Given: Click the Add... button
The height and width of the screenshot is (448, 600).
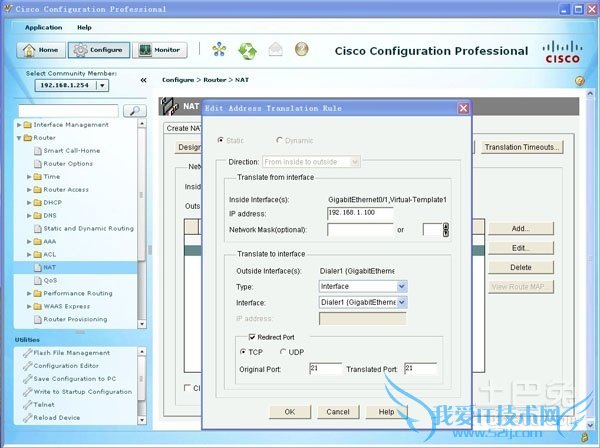Looking at the screenshot, I should coord(521,228).
